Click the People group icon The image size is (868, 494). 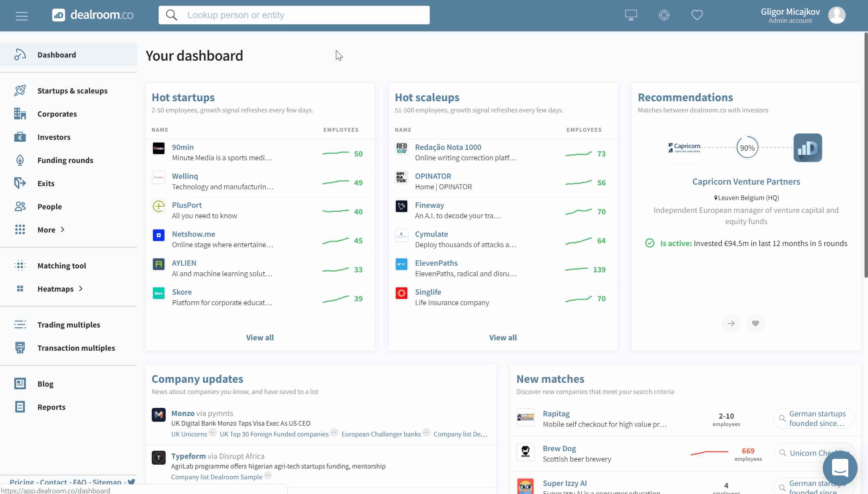pos(20,206)
